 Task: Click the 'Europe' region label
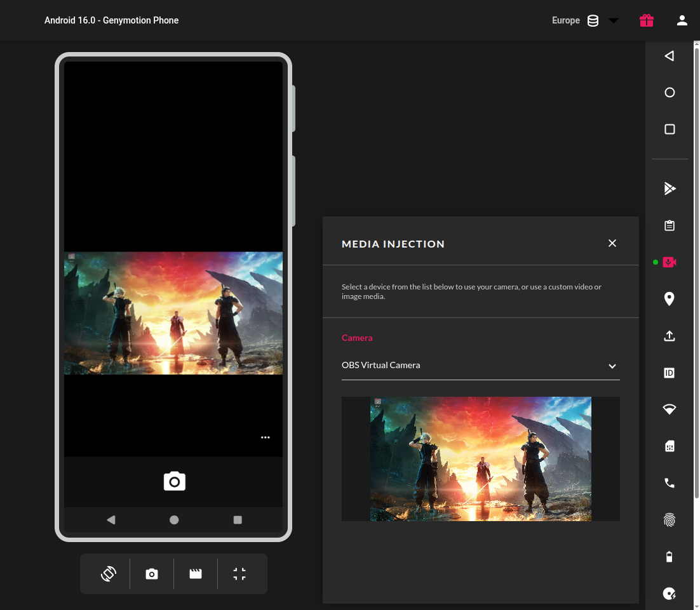565,20
